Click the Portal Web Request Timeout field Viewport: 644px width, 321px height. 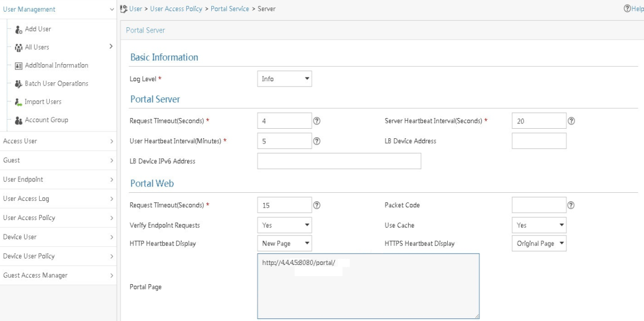pyautogui.click(x=285, y=205)
